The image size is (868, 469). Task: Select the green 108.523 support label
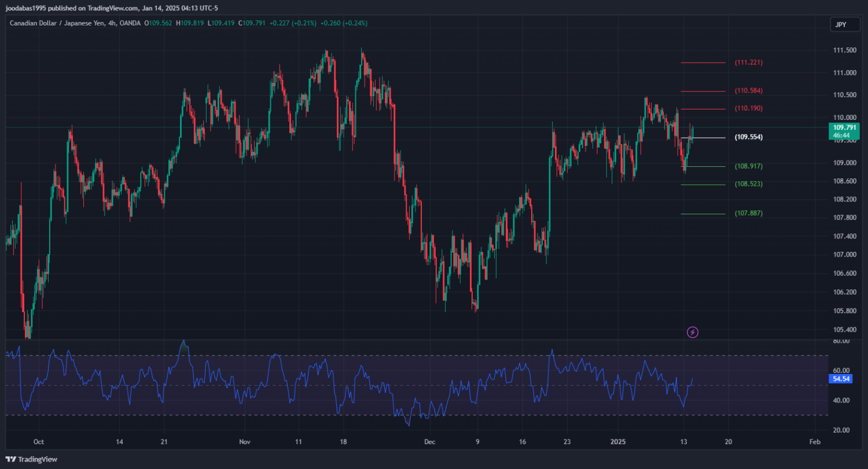tap(748, 184)
